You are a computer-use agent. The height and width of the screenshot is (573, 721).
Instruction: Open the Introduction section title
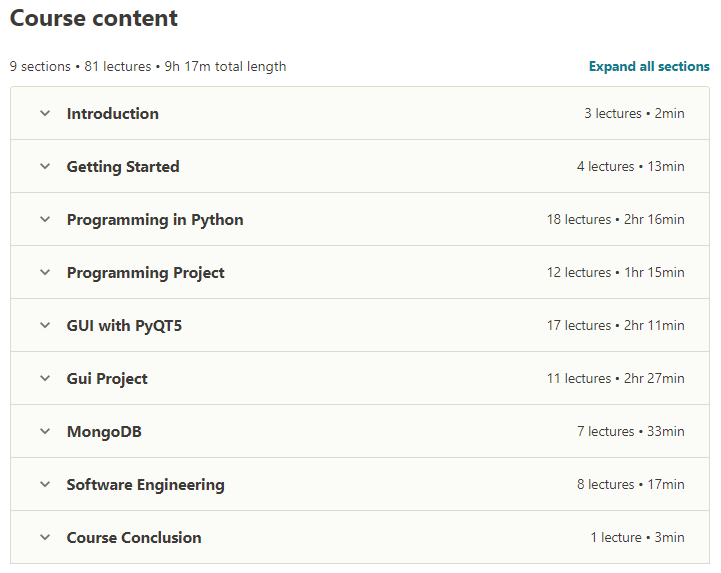pos(113,114)
